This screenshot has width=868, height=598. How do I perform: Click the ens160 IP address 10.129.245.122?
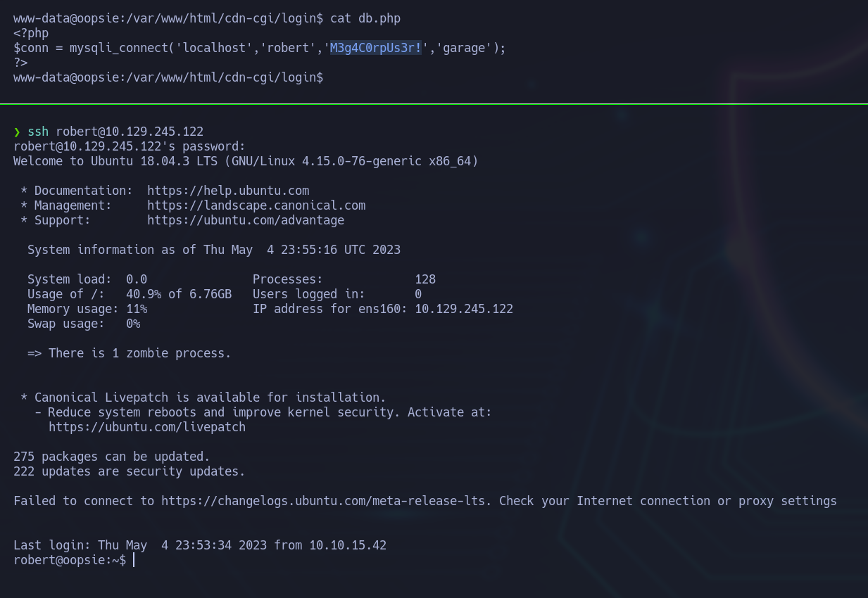(x=464, y=309)
